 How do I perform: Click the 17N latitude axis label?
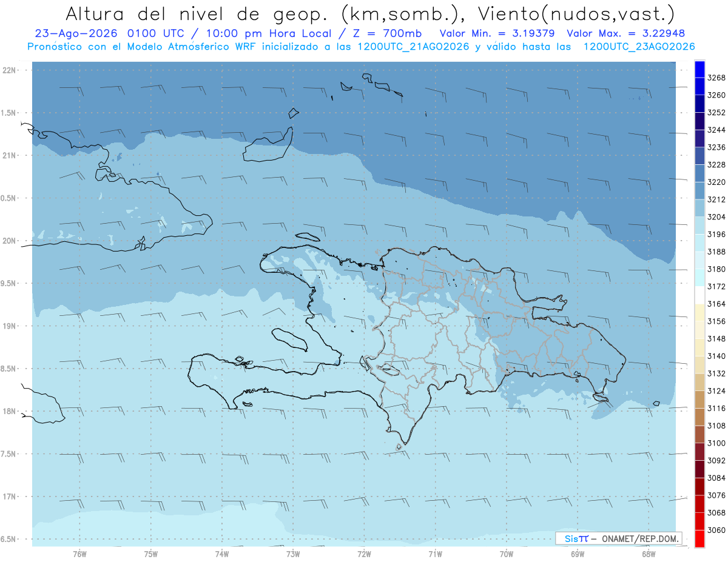(x=9, y=497)
